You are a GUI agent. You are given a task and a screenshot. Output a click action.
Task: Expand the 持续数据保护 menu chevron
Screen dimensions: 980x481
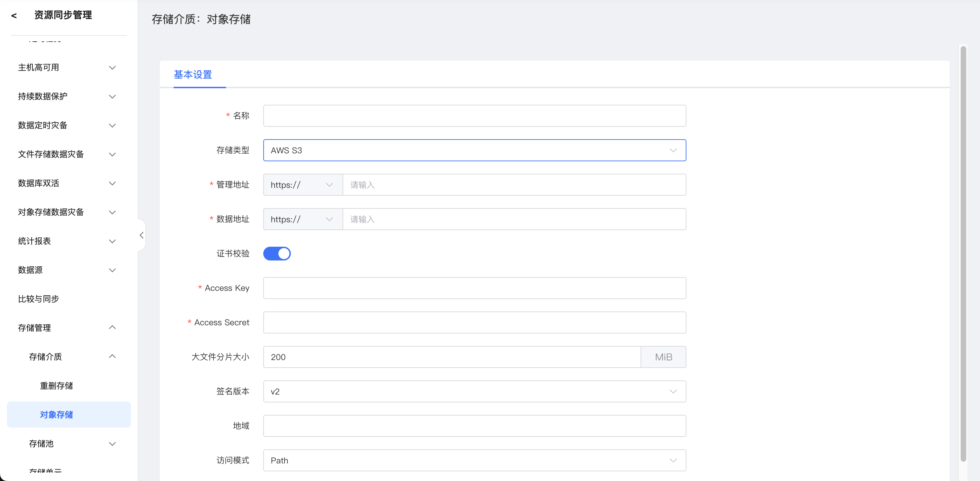point(112,97)
